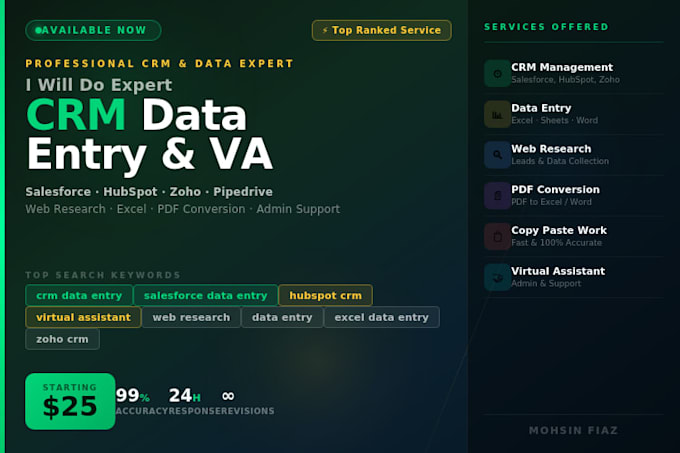Click 'Salesforce · HubSpot · Zoho · Pipedrive' line
This screenshot has width=680, height=453.
149,192
